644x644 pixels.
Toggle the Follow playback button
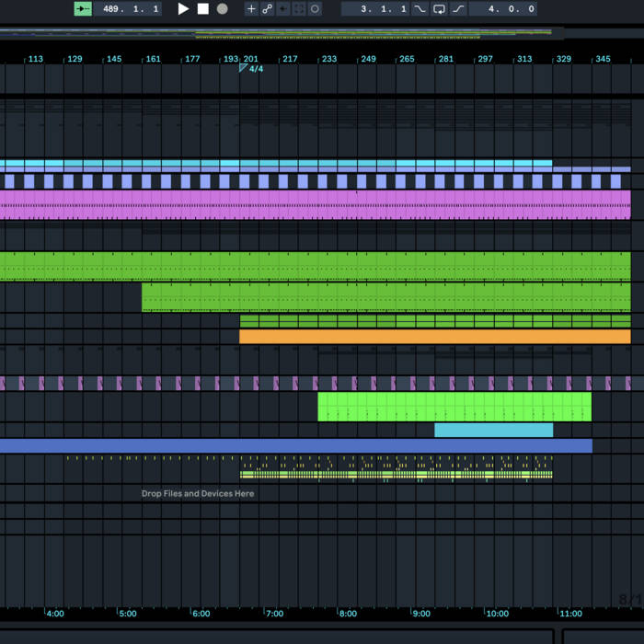point(83,9)
